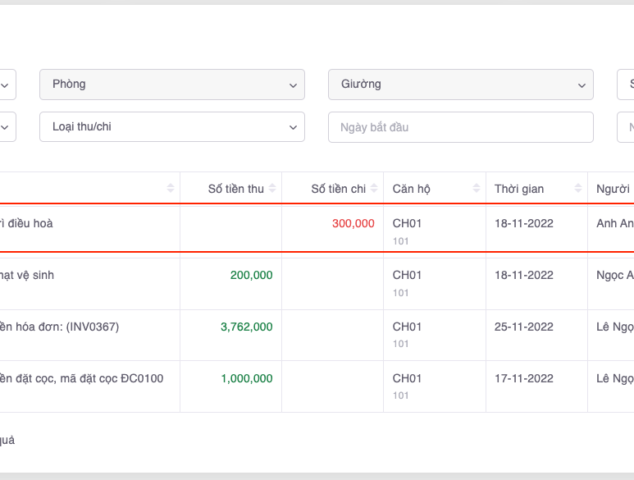Image resolution: width=634 pixels, height=480 pixels.
Task: Expand the cut-off dropdown left of Phòng
Action: (6, 85)
